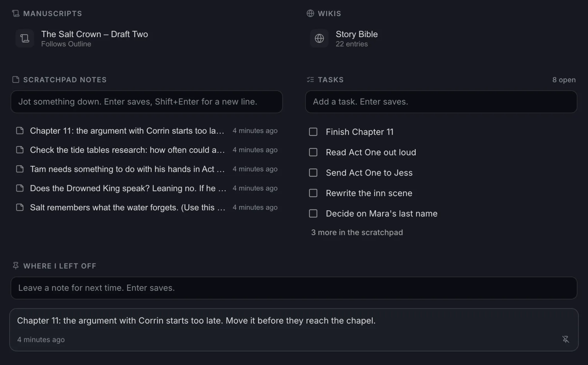Complete the Rewrite the inn scene task
This screenshot has height=365, width=588.
click(313, 193)
